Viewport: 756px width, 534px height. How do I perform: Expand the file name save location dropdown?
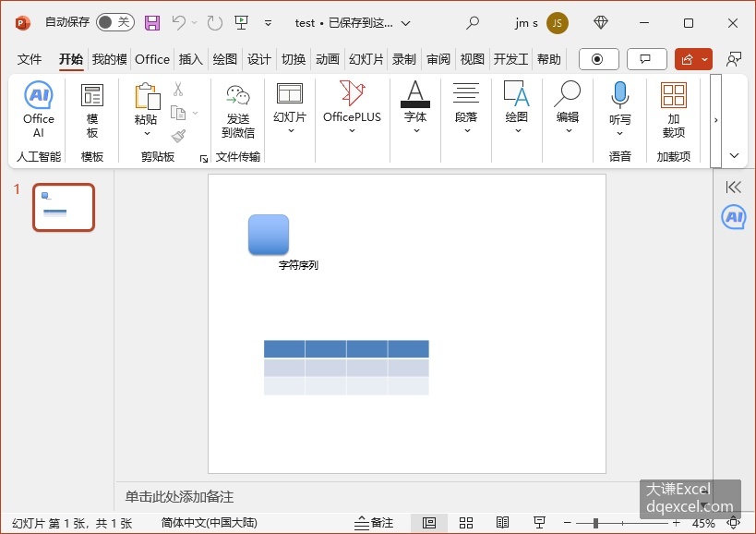click(x=406, y=23)
